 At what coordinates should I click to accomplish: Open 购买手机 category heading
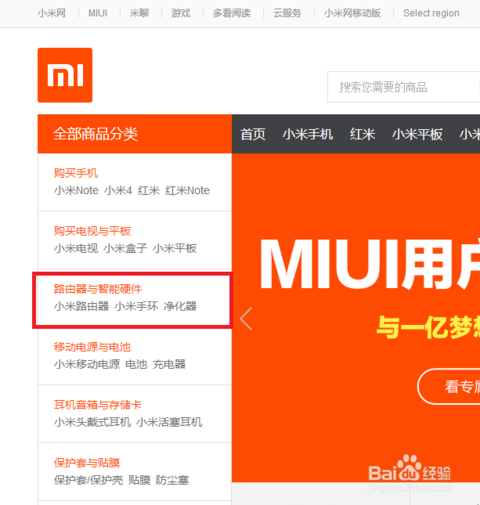coord(76,173)
